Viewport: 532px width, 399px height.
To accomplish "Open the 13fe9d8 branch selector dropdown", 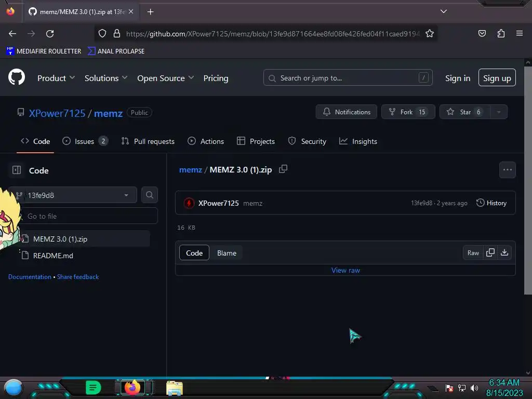I will (x=73, y=195).
